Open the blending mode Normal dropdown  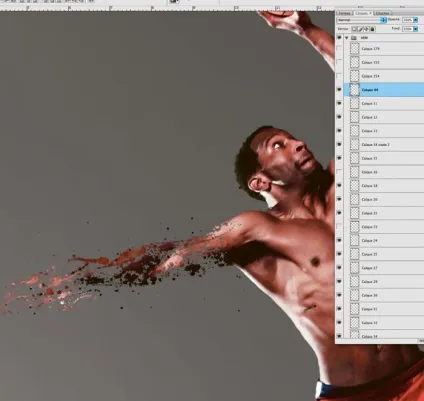[362, 20]
